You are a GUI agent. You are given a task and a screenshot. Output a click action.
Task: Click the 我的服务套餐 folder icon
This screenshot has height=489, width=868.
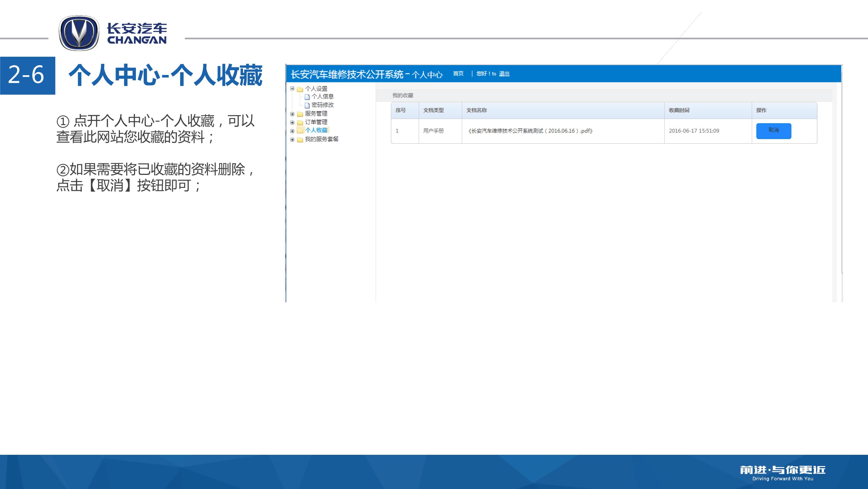pos(300,140)
